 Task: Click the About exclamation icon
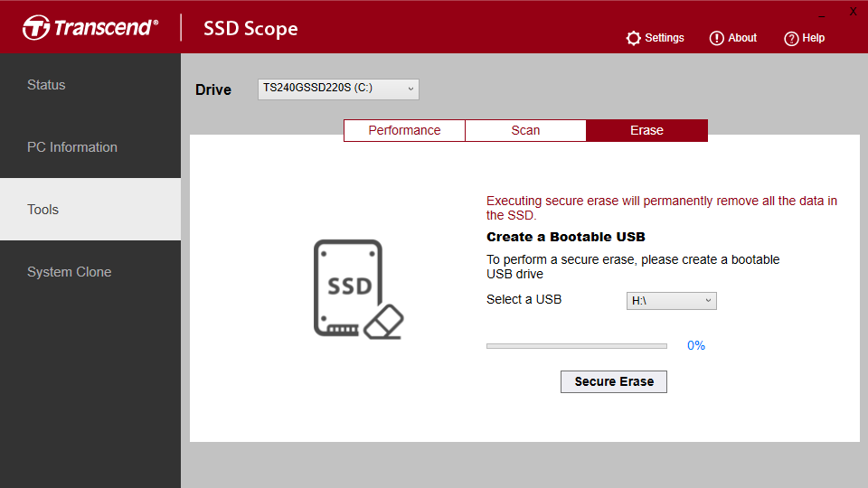(716, 38)
